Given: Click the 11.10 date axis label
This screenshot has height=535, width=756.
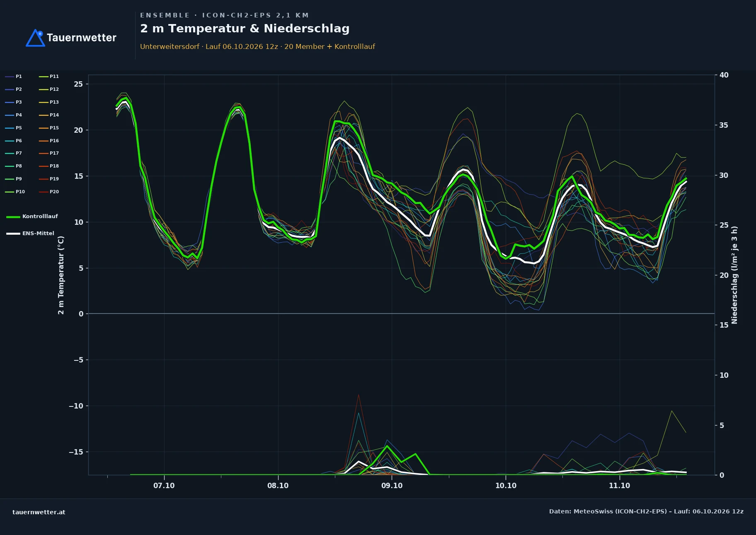Looking at the screenshot, I should coord(619,486).
